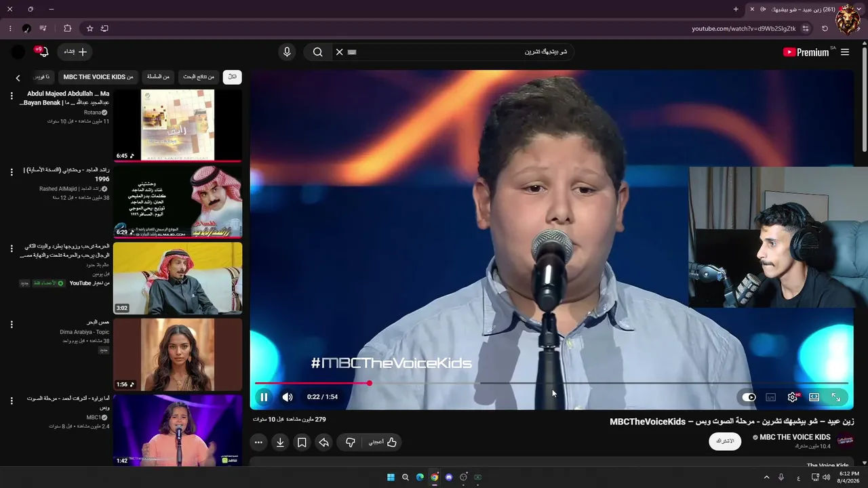The width and height of the screenshot is (868, 488).
Task: Run search with the magnifier button
Action: point(317,52)
